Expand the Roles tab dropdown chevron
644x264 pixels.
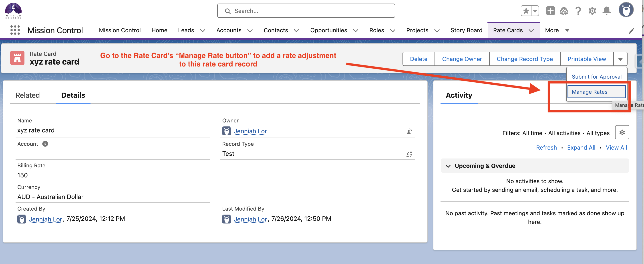click(393, 30)
